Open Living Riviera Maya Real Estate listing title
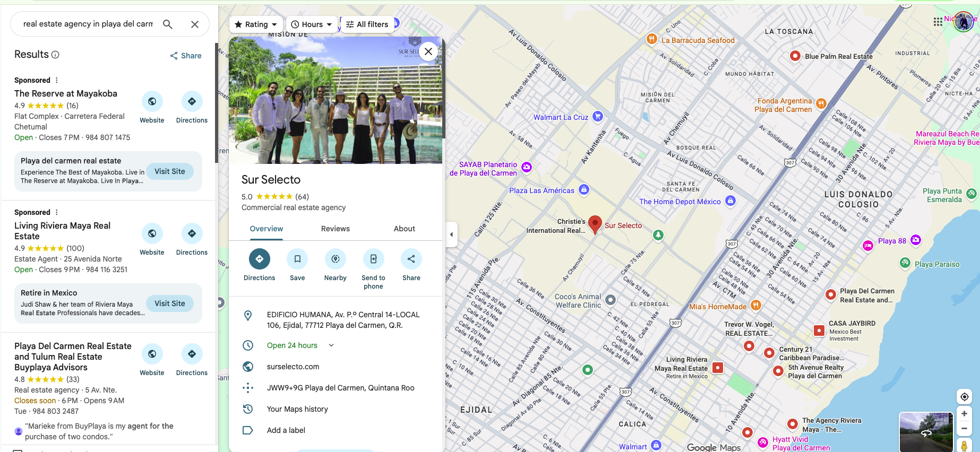 (63, 231)
